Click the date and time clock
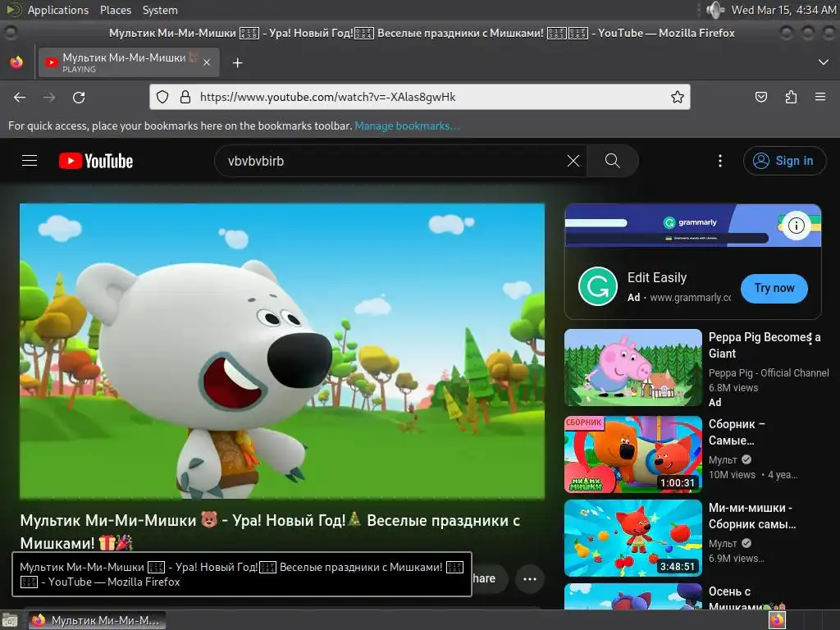 point(783,10)
